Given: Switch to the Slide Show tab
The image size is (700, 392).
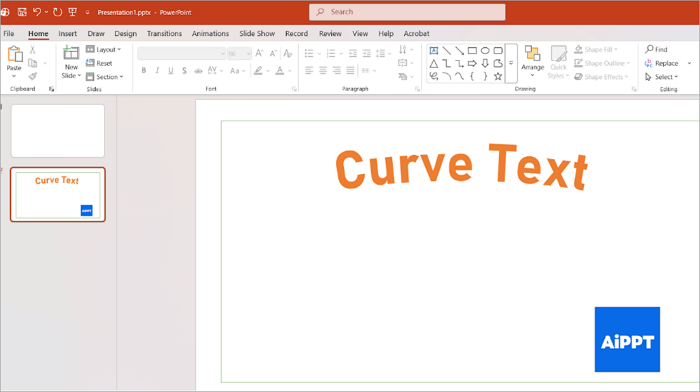Looking at the screenshot, I should 257,33.
